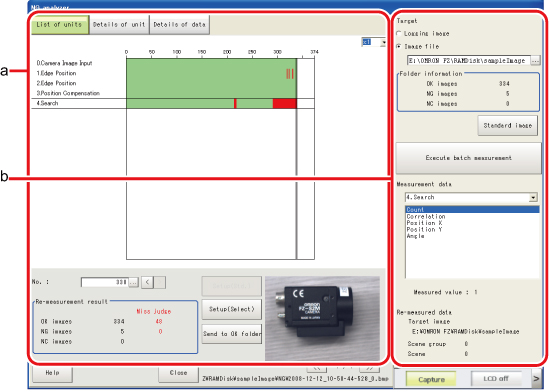
Task: Select the 3.Position Compensation unit row
Action: pyautogui.click(x=68, y=93)
